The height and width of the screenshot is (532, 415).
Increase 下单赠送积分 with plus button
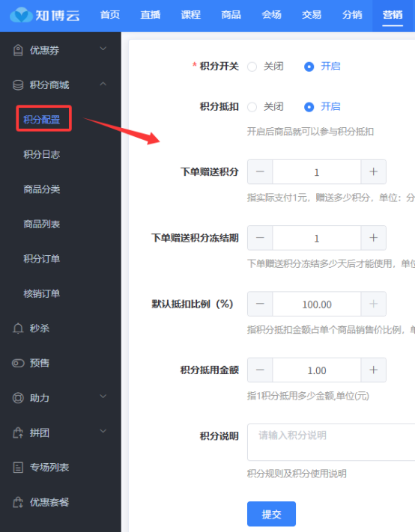[373, 172]
